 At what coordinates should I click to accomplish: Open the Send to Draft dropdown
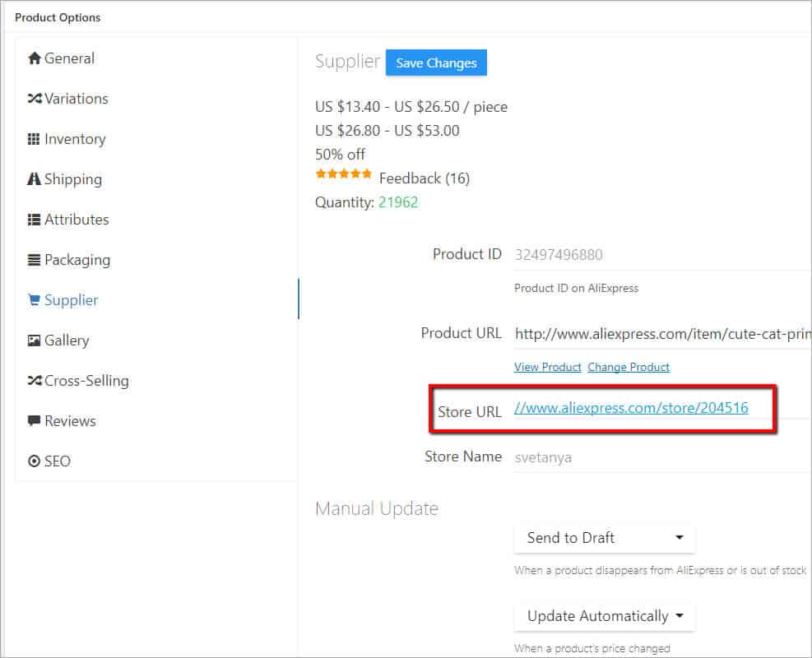pos(605,538)
